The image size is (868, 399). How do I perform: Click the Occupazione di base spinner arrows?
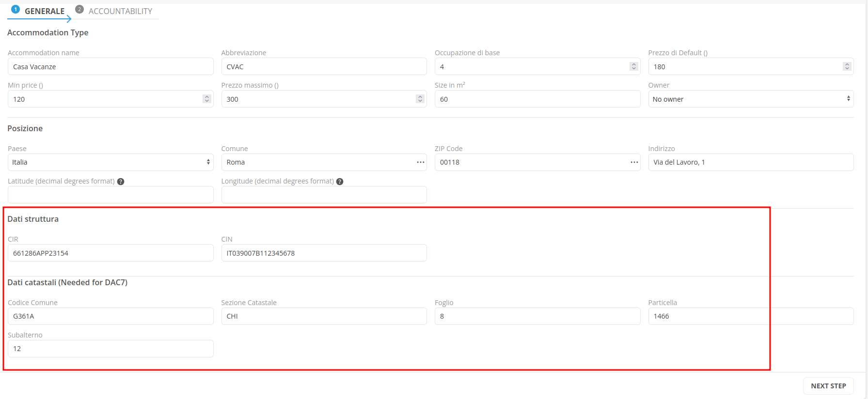click(x=633, y=67)
